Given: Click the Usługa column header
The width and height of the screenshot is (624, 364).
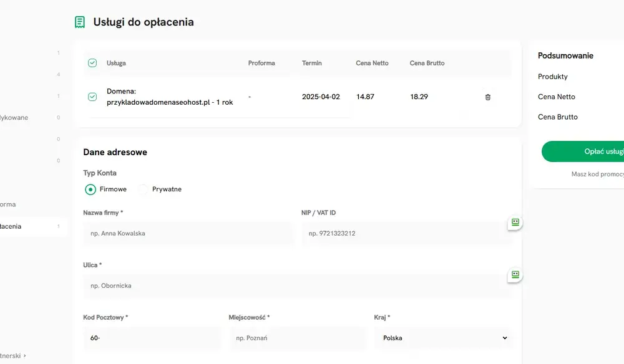Looking at the screenshot, I should click(x=116, y=63).
